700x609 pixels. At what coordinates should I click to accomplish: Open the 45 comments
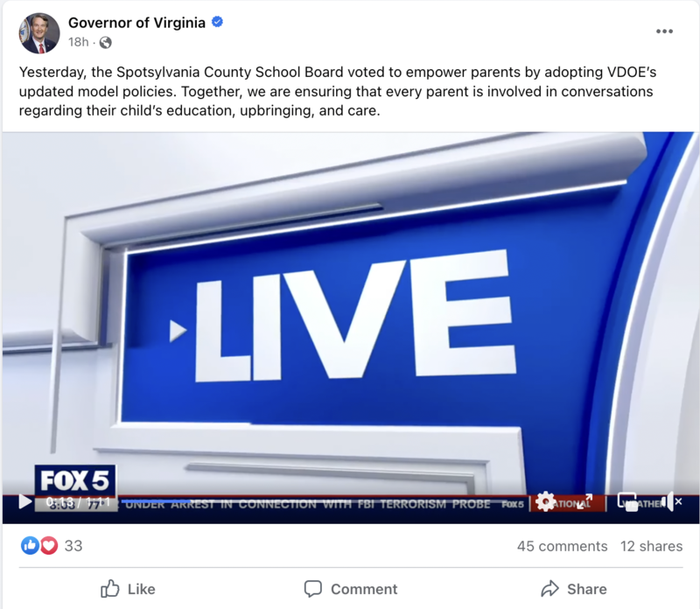[x=562, y=546]
